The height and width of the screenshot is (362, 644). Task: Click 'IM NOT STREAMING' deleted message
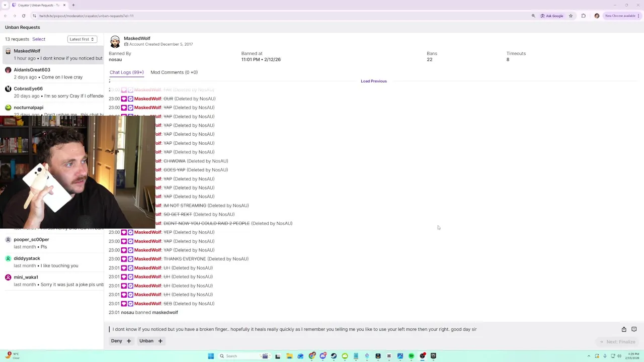coord(185,206)
